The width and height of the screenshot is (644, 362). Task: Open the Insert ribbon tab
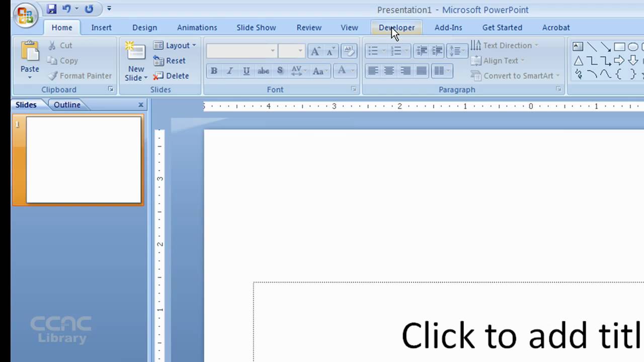pos(101,28)
